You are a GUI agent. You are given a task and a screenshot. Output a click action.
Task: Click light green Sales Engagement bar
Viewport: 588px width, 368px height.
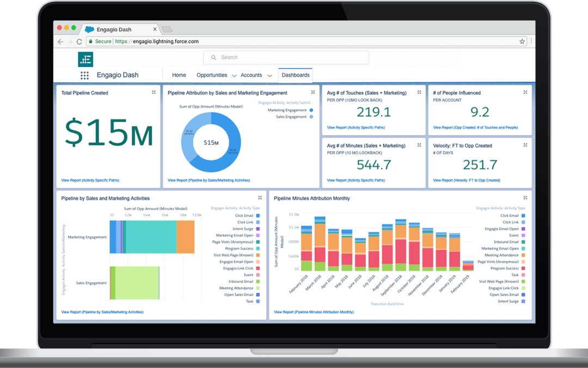[x=137, y=283]
